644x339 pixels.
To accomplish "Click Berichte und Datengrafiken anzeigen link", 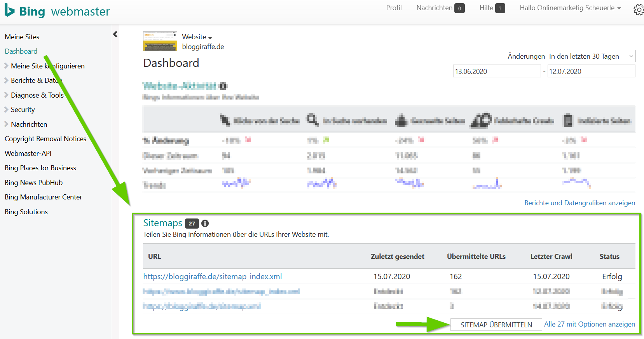I will click(580, 203).
